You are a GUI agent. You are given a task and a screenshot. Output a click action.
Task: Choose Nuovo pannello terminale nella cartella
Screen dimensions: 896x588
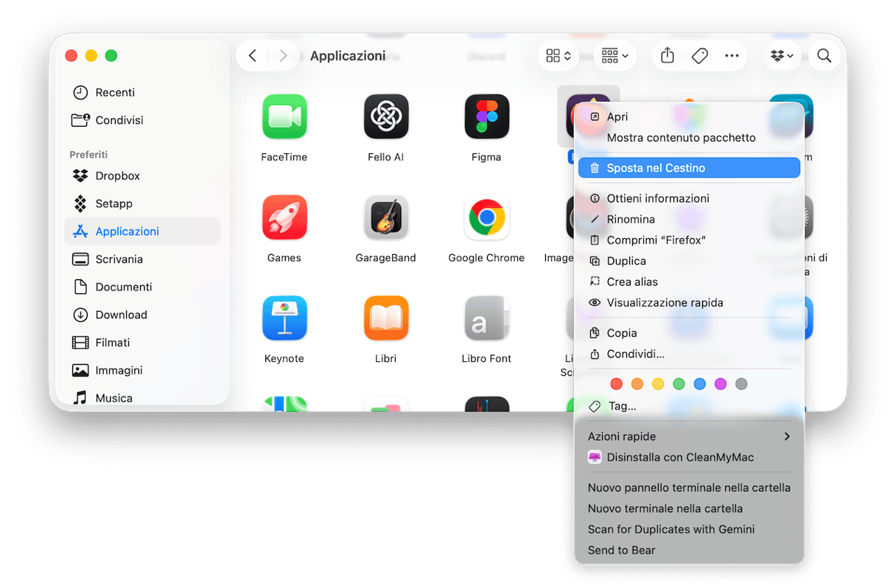pyautogui.click(x=689, y=488)
